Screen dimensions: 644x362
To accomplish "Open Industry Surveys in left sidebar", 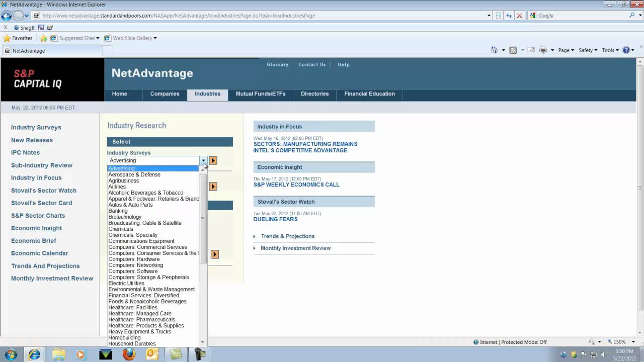I will 36,128.
